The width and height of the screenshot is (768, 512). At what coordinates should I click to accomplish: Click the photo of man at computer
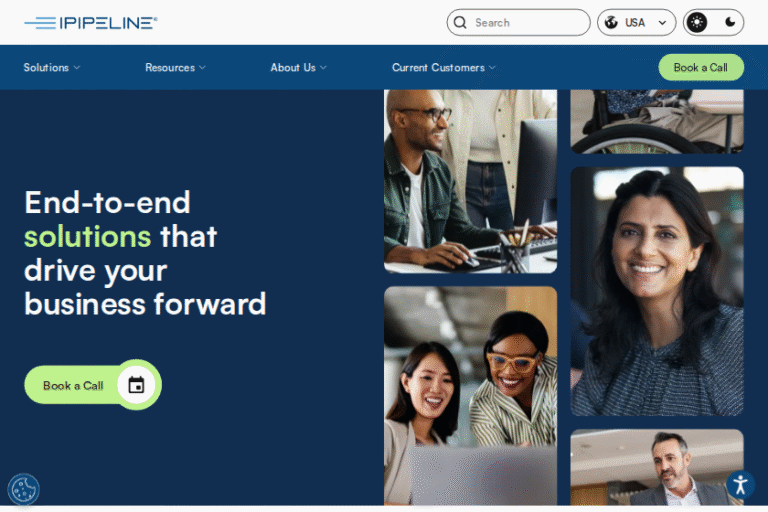tap(470, 181)
